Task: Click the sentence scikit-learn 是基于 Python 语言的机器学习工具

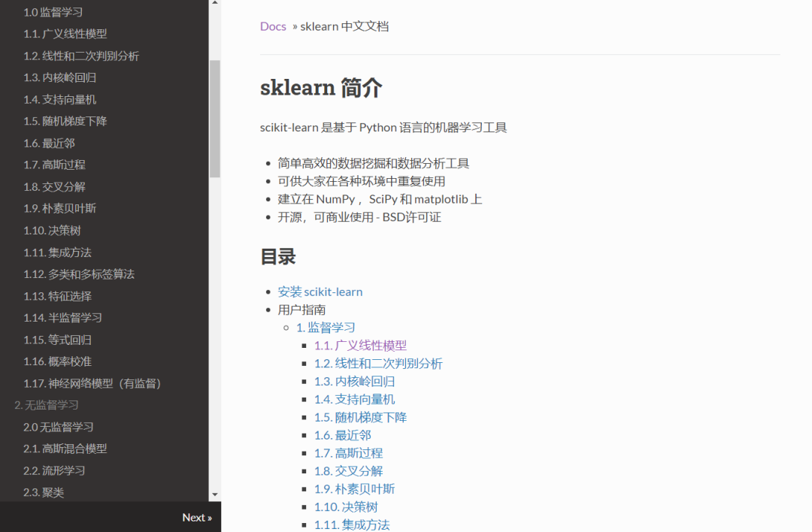Action: click(383, 127)
